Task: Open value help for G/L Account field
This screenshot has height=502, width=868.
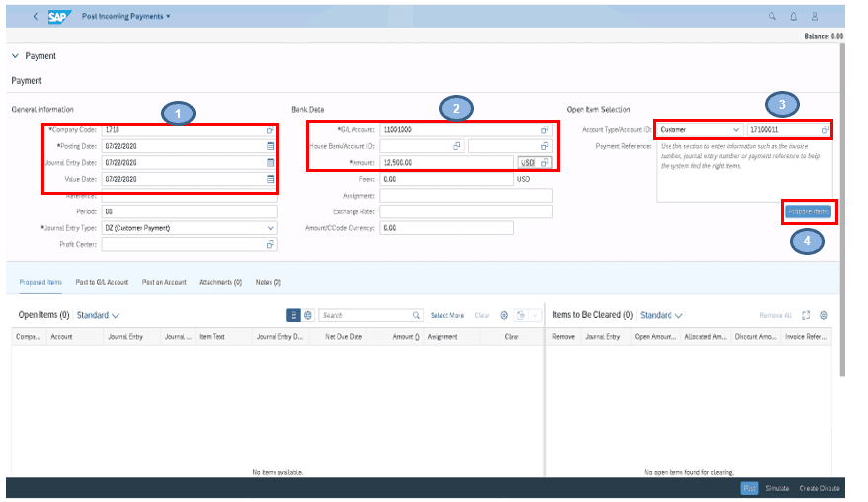Action: click(x=544, y=129)
